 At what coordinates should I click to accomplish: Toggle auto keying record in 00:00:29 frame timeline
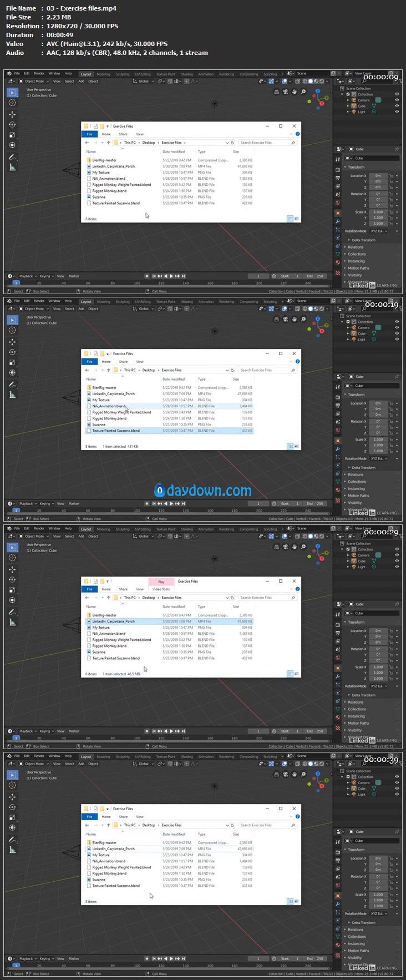coord(146,731)
